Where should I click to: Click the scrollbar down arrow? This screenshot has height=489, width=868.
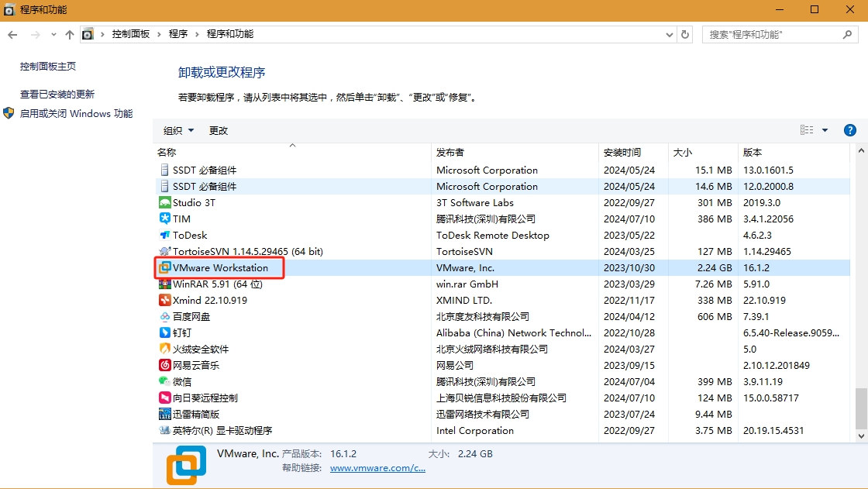(x=861, y=436)
